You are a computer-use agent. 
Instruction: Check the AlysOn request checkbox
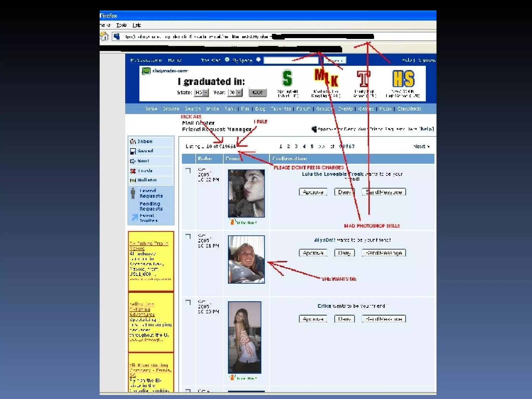(x=188, y=237)
